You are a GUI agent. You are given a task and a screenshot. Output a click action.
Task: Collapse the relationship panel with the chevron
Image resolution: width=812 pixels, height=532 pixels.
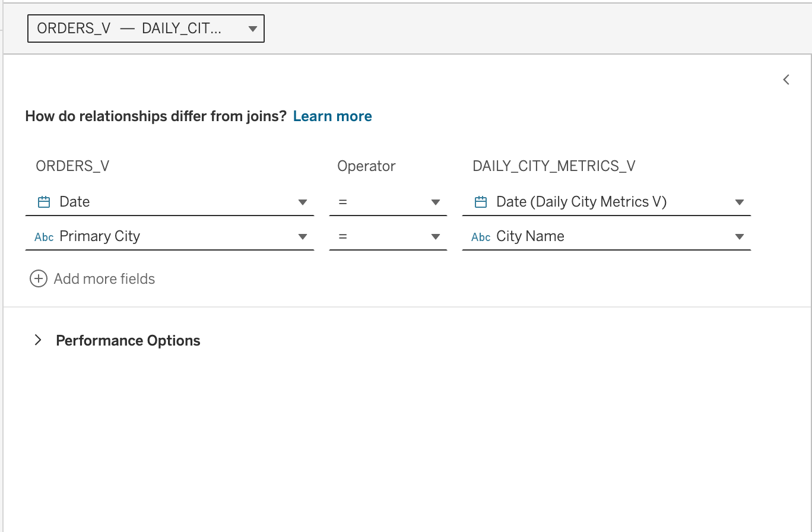[x=786, y=80]
